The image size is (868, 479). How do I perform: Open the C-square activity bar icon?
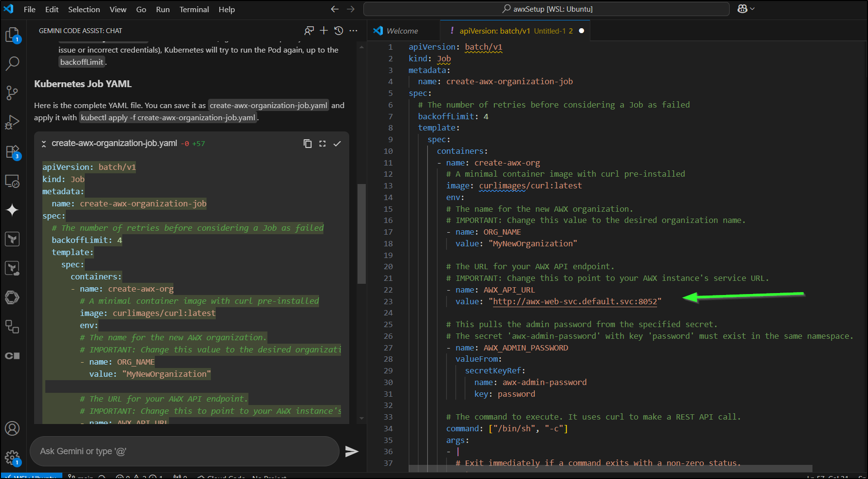12,356
